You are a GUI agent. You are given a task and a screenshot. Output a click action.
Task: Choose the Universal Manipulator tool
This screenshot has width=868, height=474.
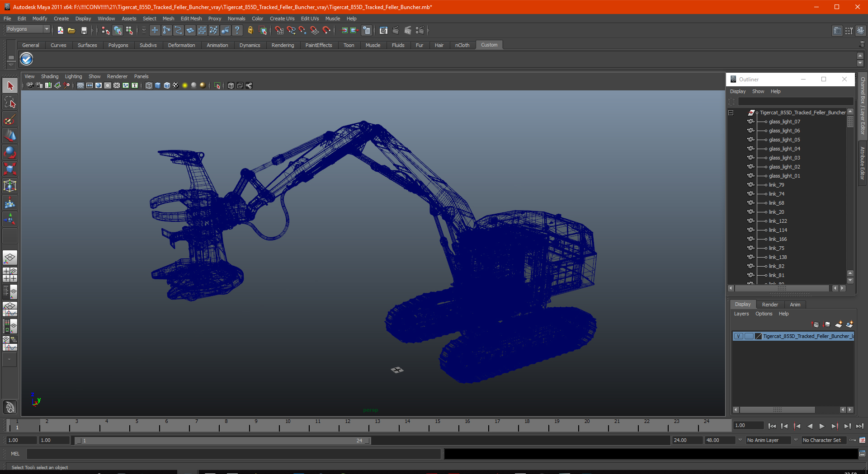click(10, 186)
